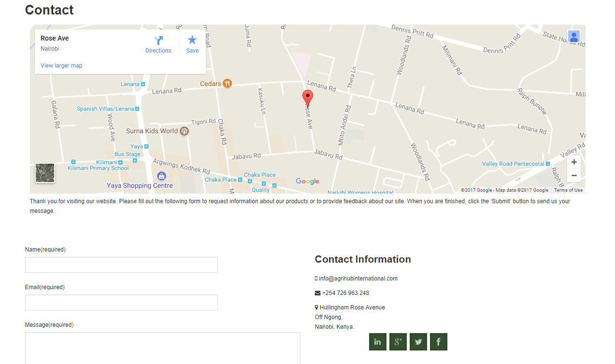
Task: Click the Rose Ave title in map card
Action: coord(55,38)
